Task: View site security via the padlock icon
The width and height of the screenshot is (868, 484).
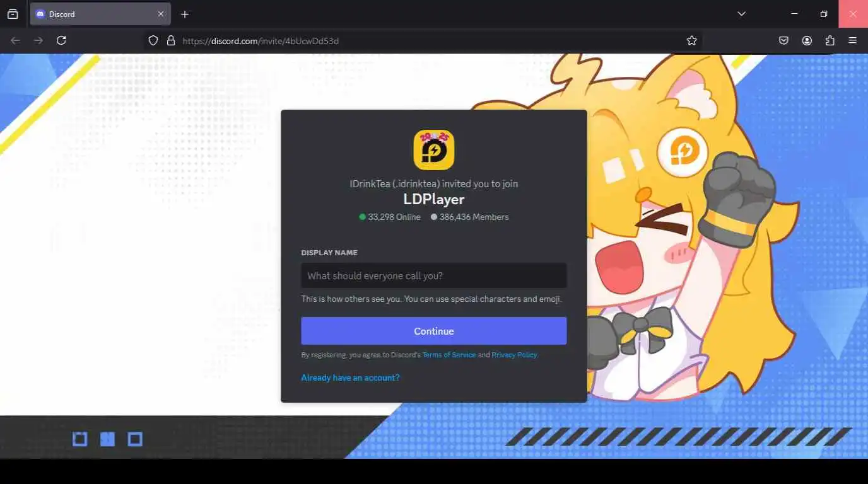Action: [170, 40]
